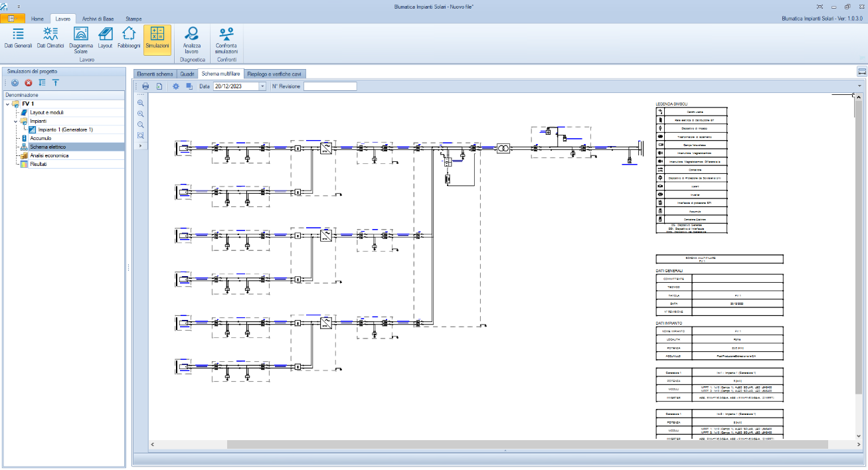
Task: Select the highlighted Simulazioni ribbon button
Action: pos(157,39)
